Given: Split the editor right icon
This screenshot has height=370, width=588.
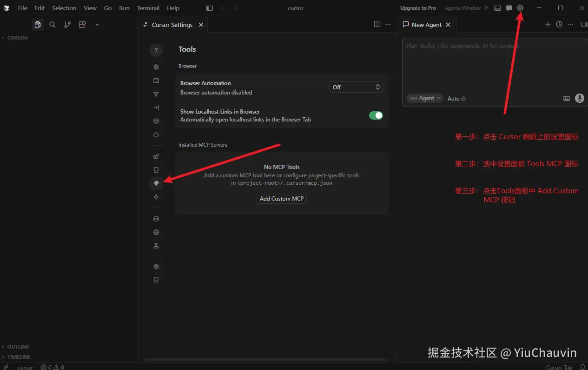Looking at the screenshot, I should point(377,24).
